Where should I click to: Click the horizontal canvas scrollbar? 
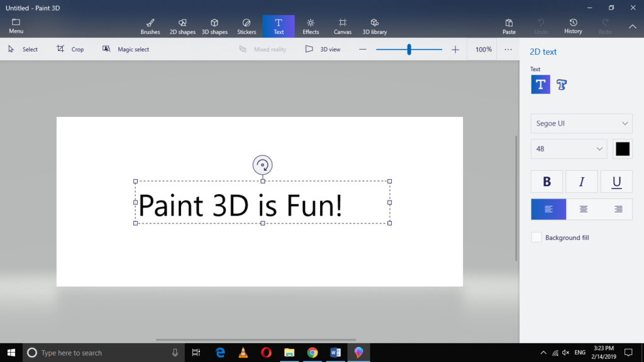[256, 340]
